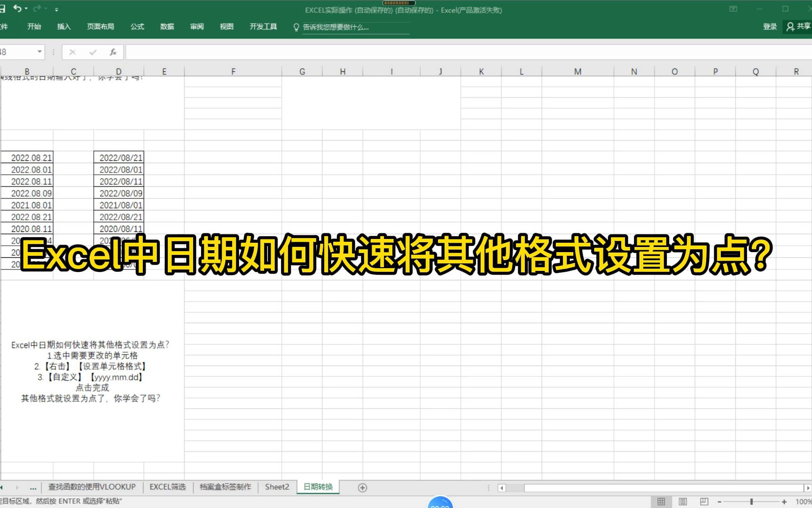Select Normal view icon in status bar
812x508 pixels.
(661, 501)
